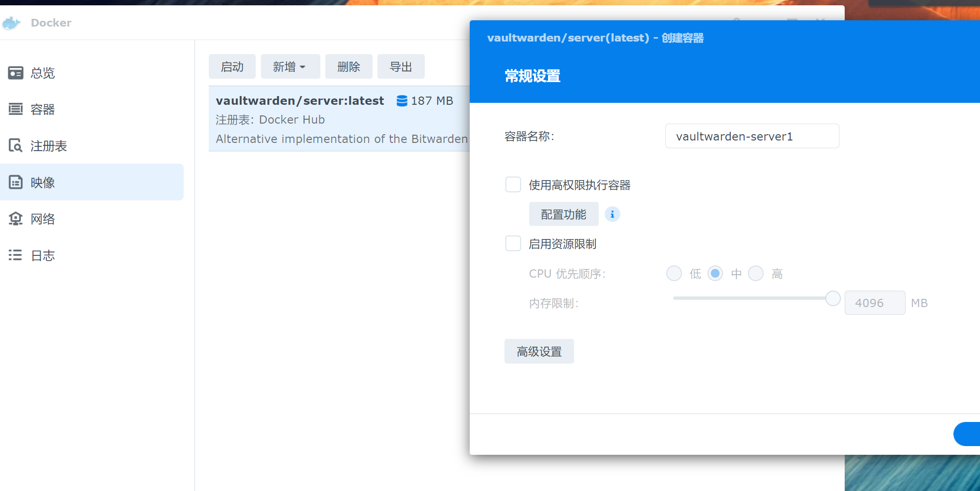Open the 高级设置 advanced settings
Screen dimensions: 980x491
[539, 351]
